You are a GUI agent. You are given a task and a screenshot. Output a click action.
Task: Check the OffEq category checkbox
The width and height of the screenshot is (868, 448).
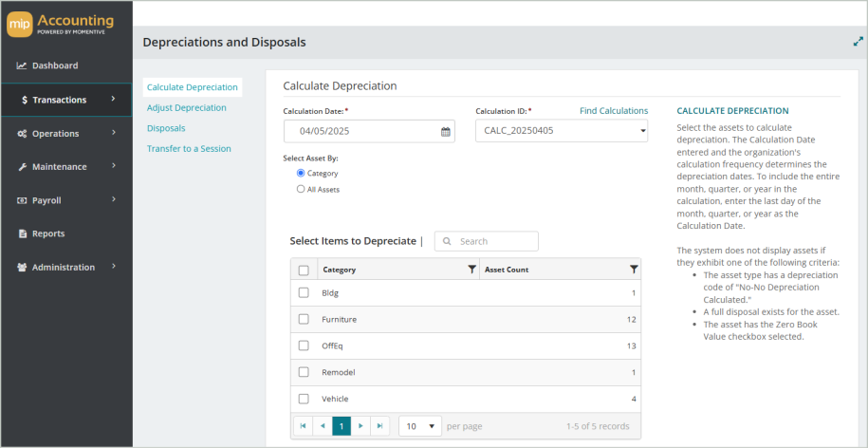click(304, 345)
